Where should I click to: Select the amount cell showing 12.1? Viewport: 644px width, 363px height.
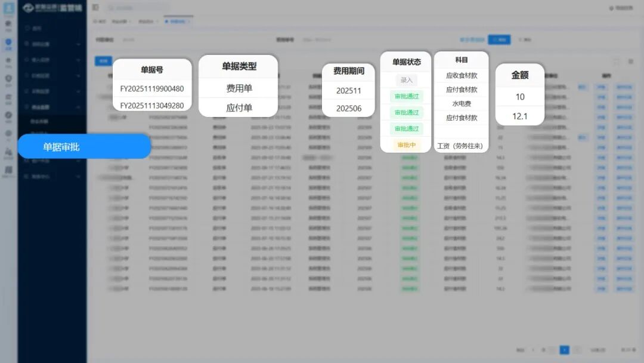click(520, 116)
